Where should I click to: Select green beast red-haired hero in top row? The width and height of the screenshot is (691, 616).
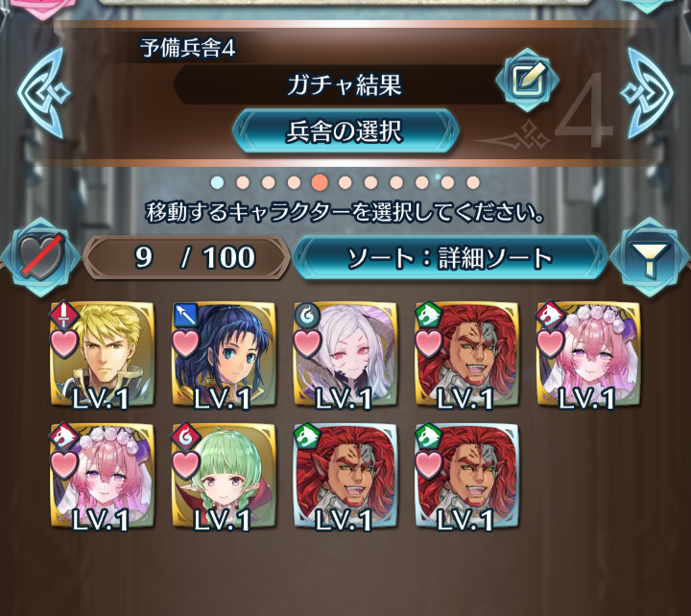pyautogui.click(x=467, y=354)
